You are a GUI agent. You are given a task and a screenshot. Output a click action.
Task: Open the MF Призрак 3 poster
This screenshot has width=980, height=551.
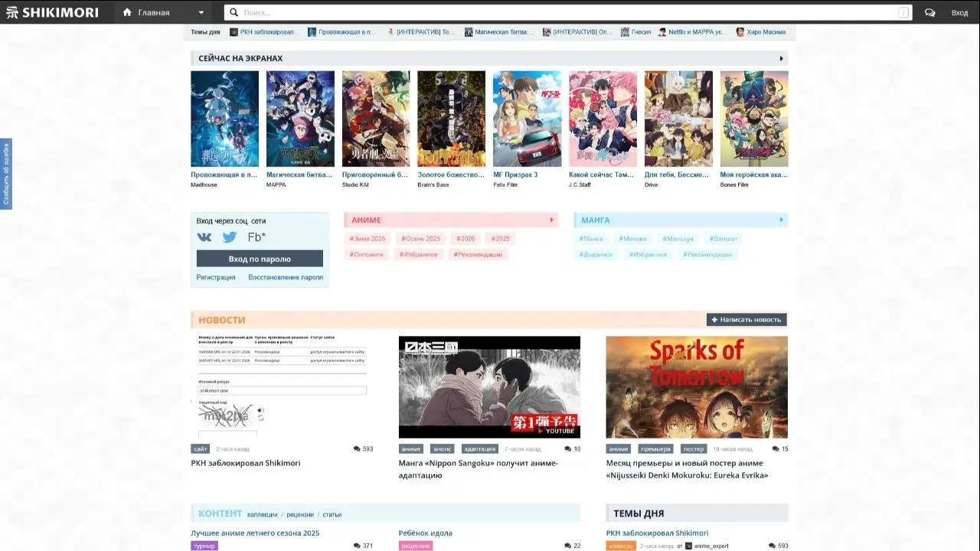pyautogui.click(x=527, y=119)
